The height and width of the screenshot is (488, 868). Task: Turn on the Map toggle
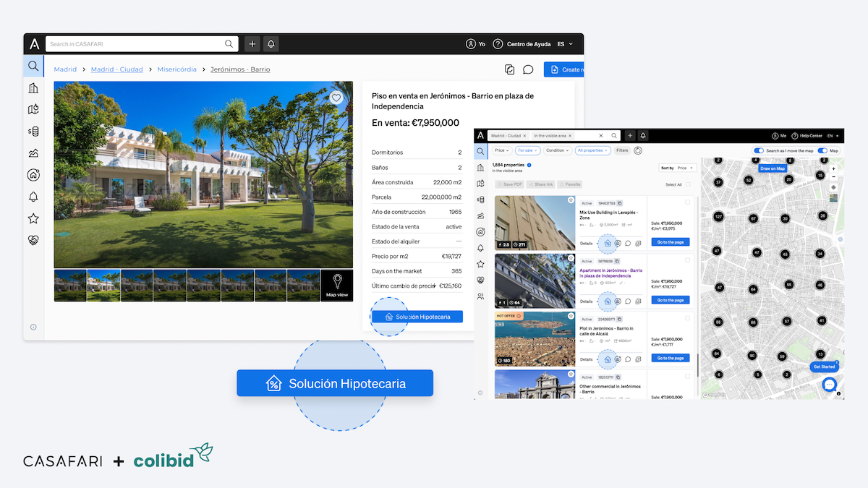[x=822, y=150]
